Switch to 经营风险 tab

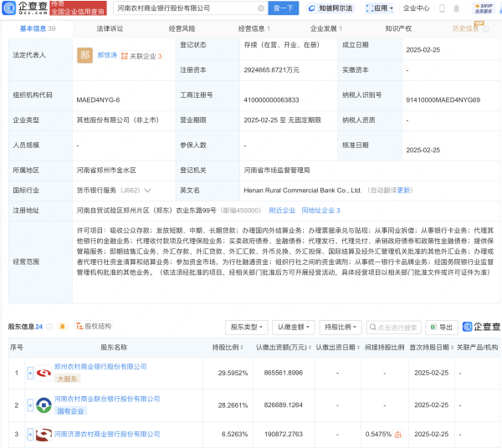click(x=182, y=28)
